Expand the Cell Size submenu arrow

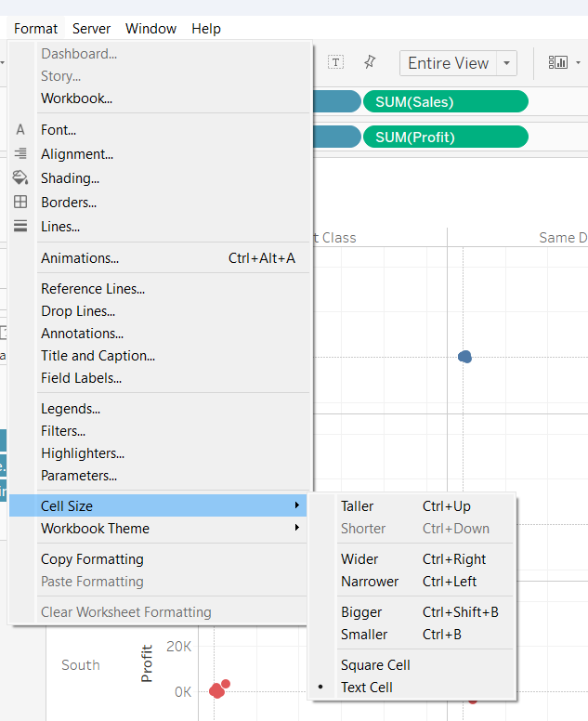(x=297, y=505)
